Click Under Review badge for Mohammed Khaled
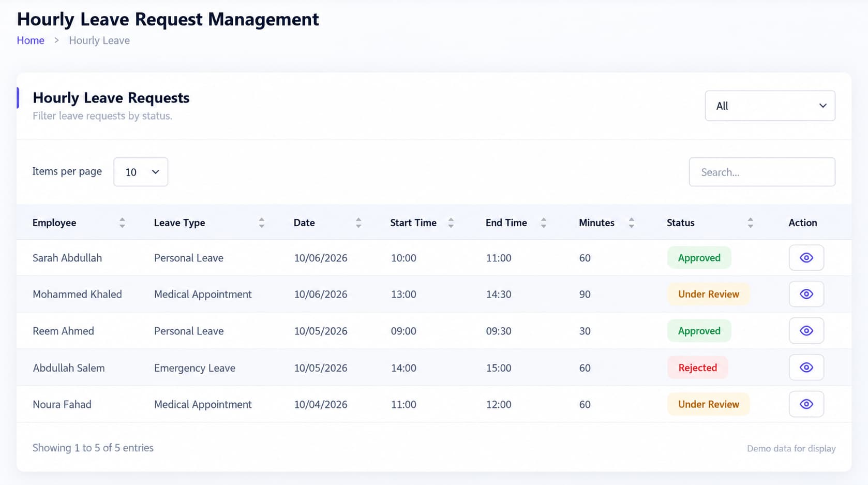This screenshot has width=868, height=485. tap(708, 294)
